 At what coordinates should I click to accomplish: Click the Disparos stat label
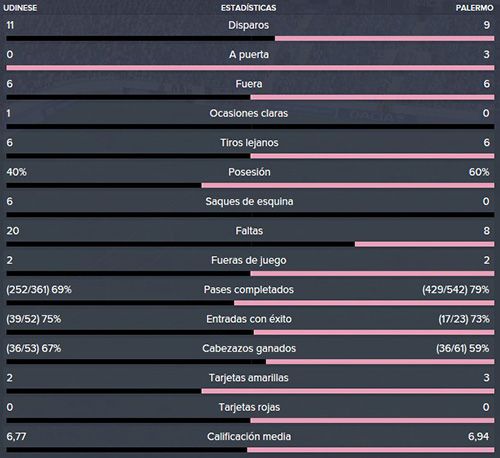tap(249, 25)
